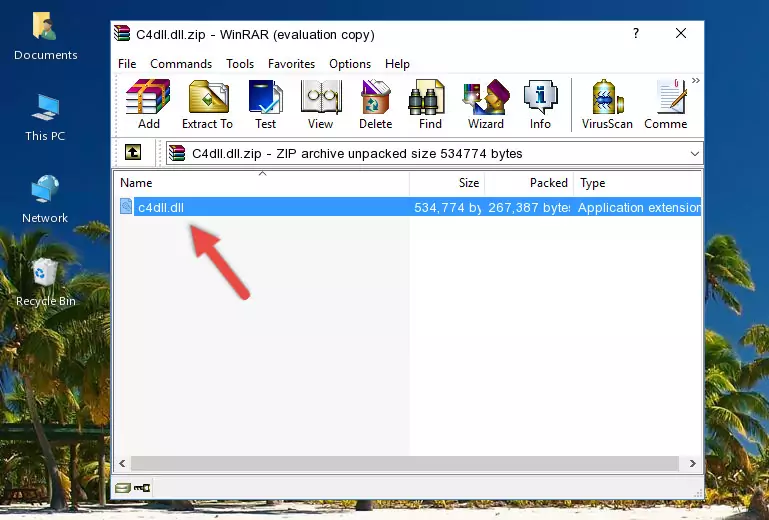Open the archive path dropdown
This screenshot has width=769, height=520.
(x=694, y=154)
